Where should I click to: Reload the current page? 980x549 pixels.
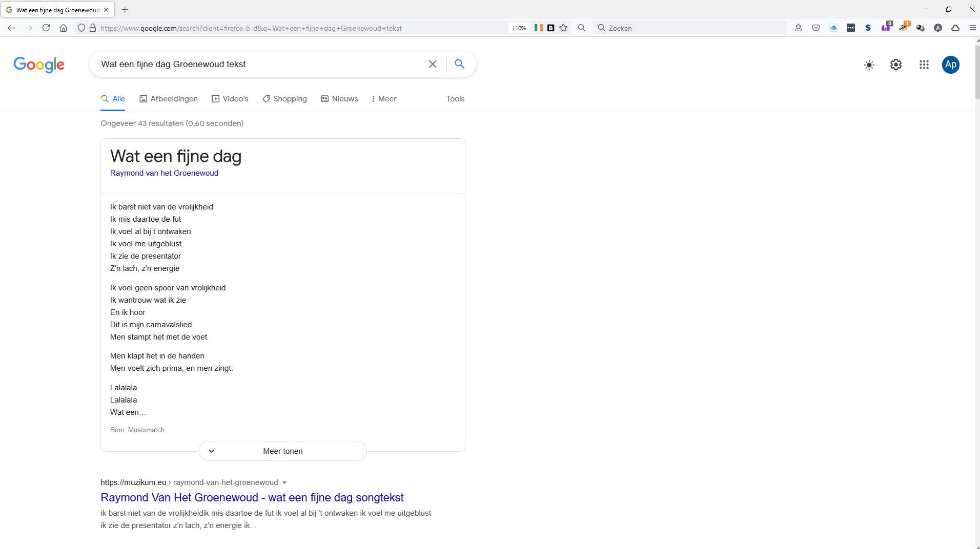click(46, 28)
